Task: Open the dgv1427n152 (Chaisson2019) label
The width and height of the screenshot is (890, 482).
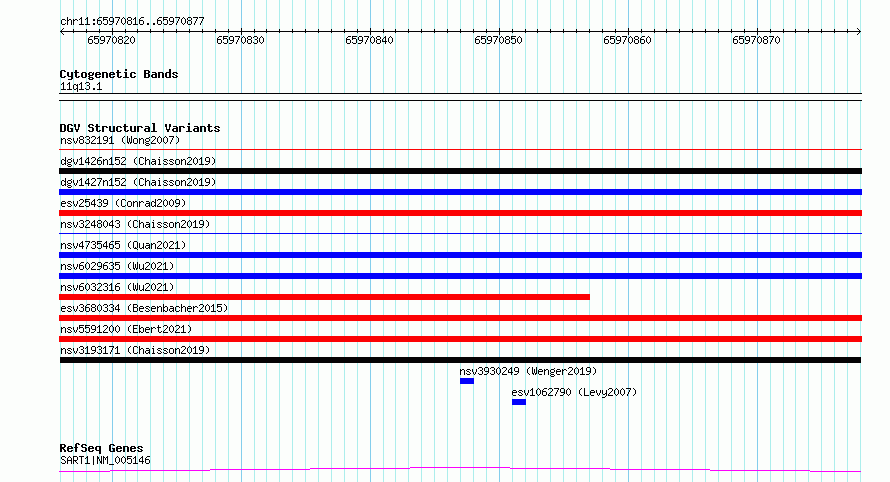Action: click(x=138, y=182)
